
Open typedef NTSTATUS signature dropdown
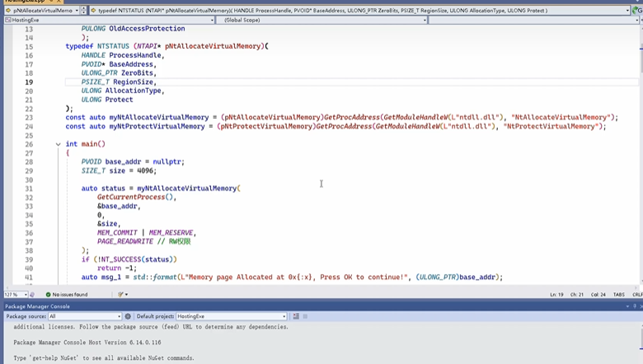360,10
